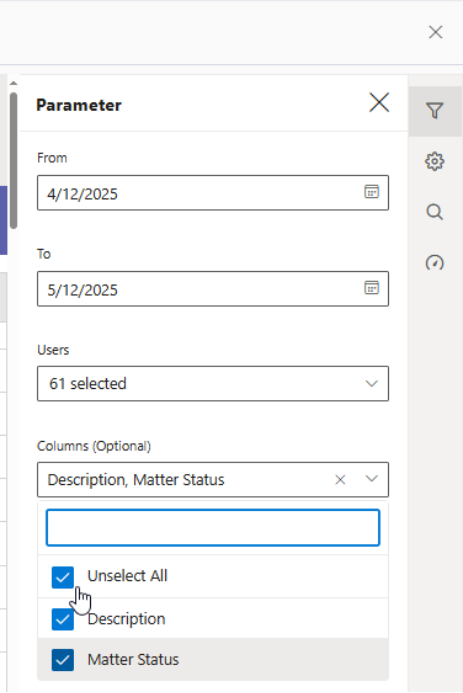
Task: Expand the Users dropdown arrow
Action: pos(372,384)
